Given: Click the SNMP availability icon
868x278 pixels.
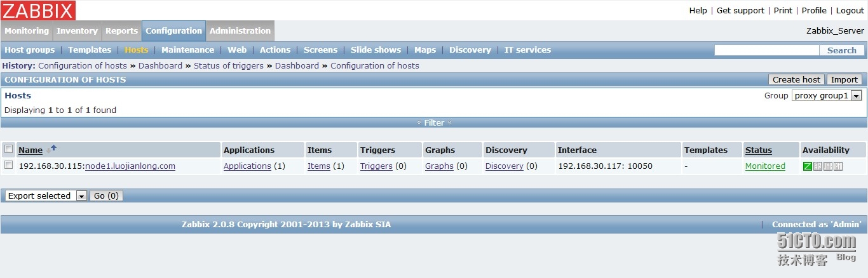Looking at the screenshot, I should click(818, 166).
